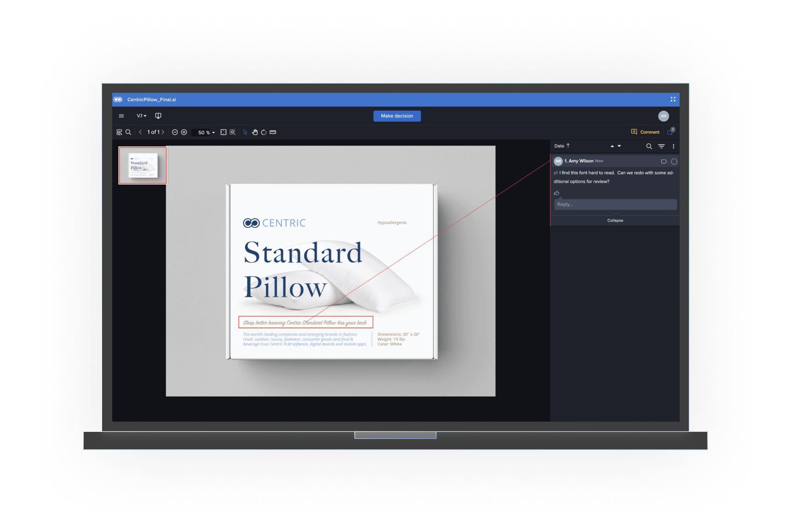
Task: Select the pointer arrow tool
Action: pyautogui.click(x=245, y=132)
